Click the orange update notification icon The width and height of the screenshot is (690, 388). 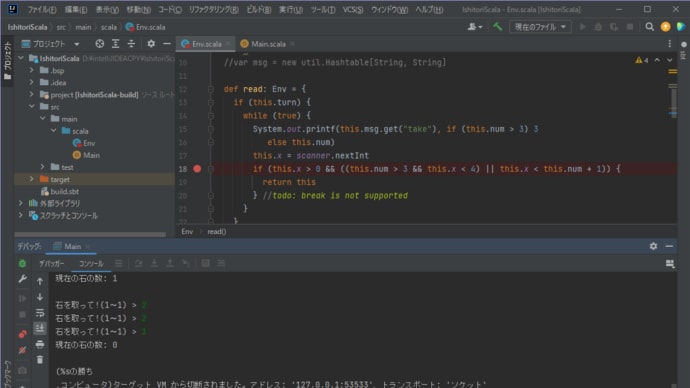pyautogui.click(x=665, y=27)
